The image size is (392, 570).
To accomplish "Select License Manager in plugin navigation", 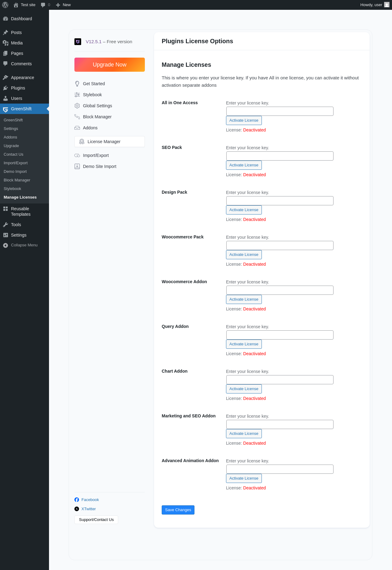I will pos(110,142).
